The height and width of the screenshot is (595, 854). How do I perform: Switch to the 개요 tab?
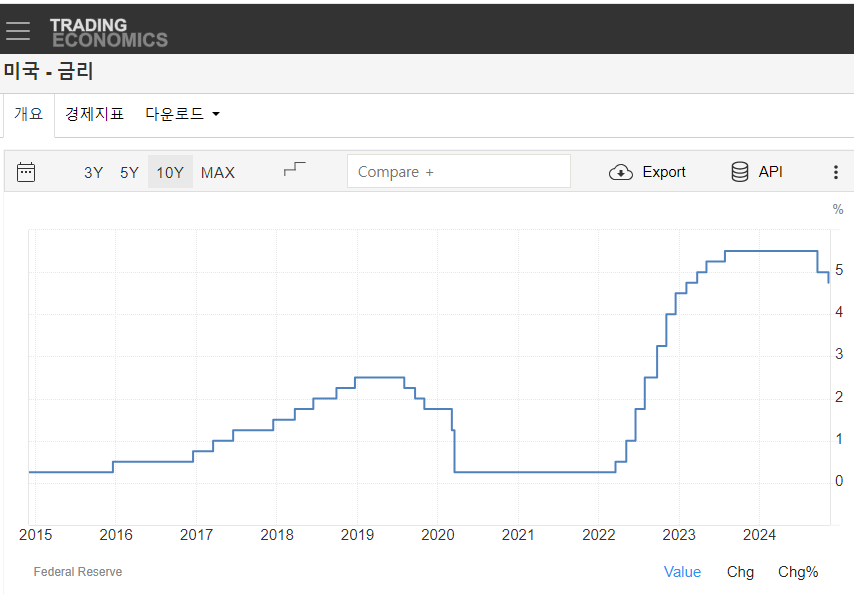[x=28, y=114]
